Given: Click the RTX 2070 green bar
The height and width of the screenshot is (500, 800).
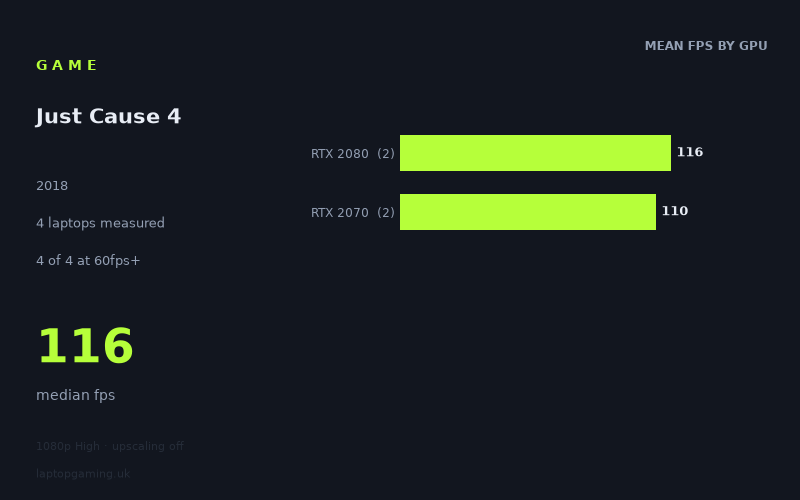Looking at the screenshot, I should [x=528, y=212].
